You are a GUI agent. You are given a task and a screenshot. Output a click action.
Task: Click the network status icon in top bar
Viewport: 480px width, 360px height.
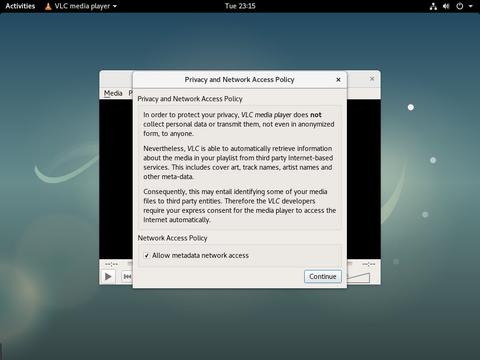[433, 6]
